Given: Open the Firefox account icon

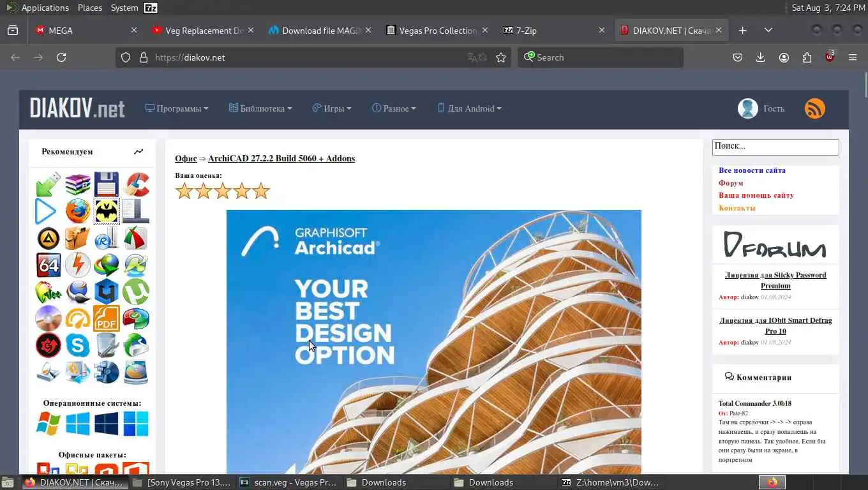Looking at the screenshot, I should (784, 57).
